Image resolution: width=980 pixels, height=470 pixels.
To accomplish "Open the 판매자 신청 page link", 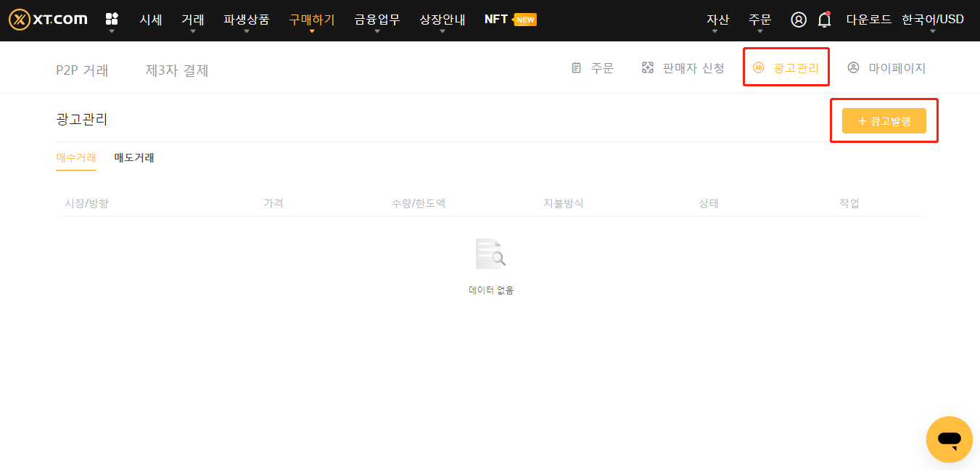I will (693, 68).
